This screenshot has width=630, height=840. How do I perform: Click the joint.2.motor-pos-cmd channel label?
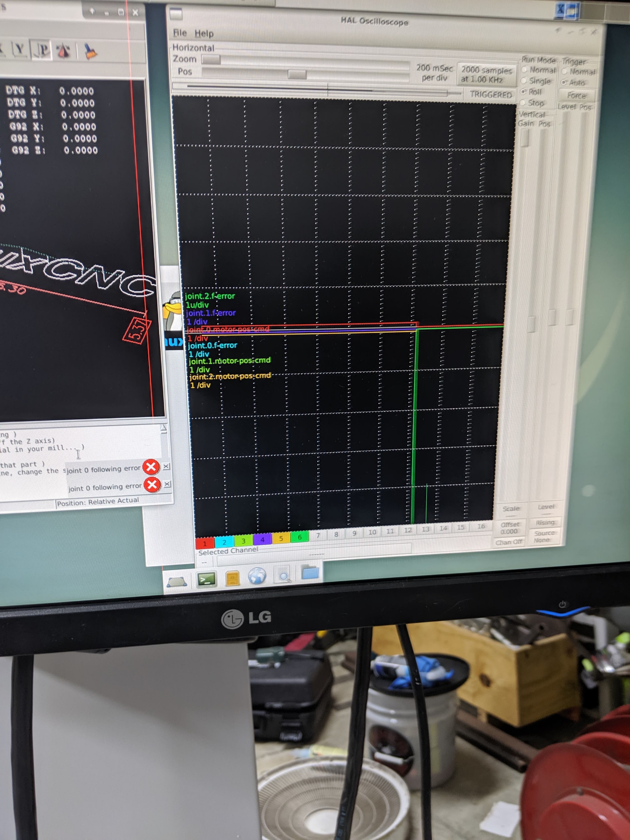[x=230, y=376]
